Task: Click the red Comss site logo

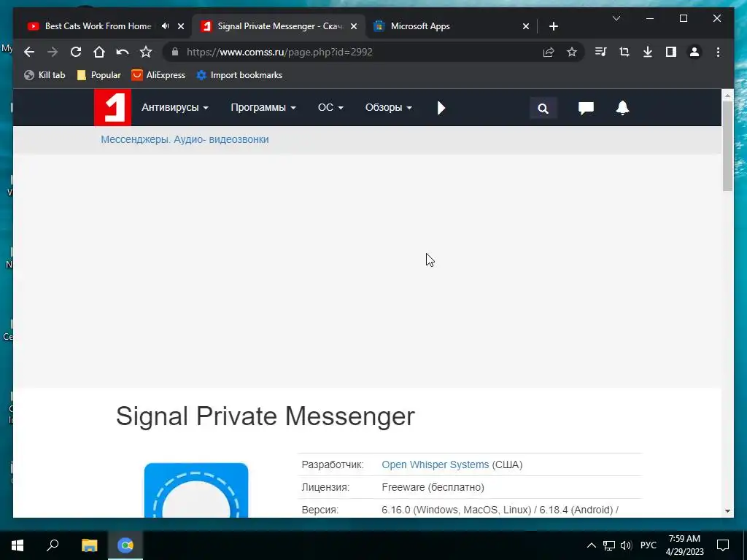Action: [112, 107]
